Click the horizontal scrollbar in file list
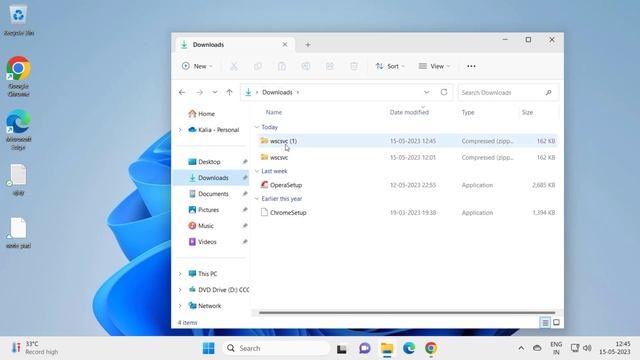This screenshot has height=360, width=640. (x=407, y=313)
